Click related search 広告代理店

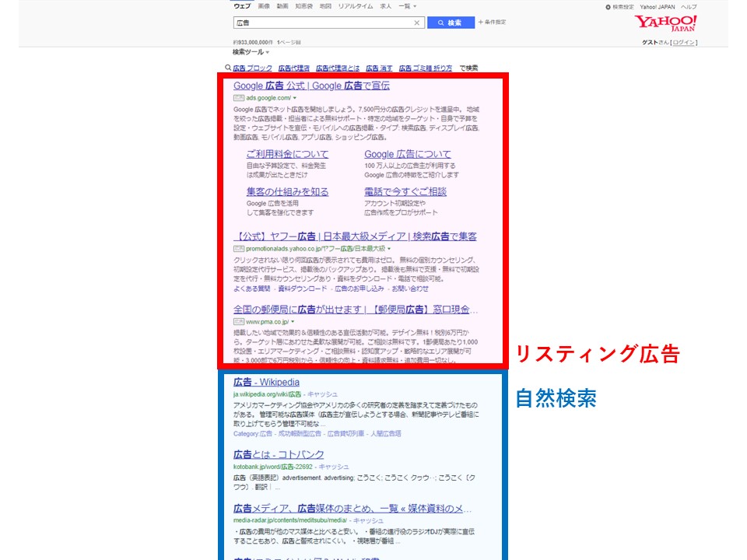[294, 68]
